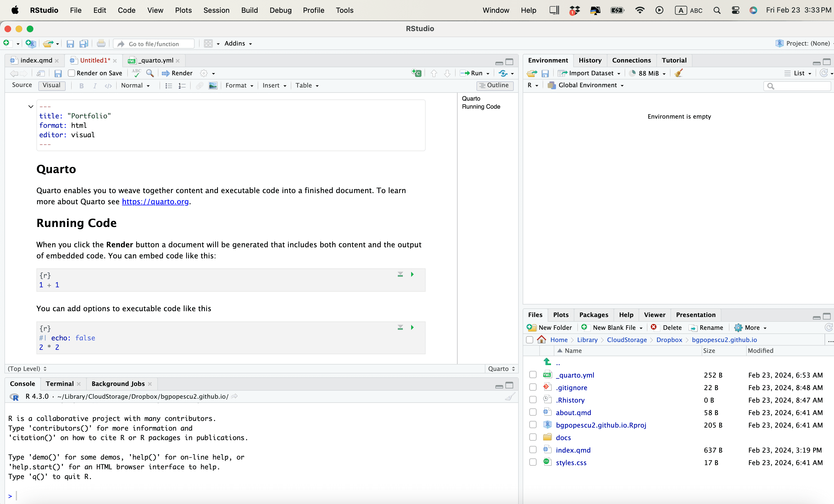
Task: Click the 88 MiB memory usage indicator
Action: (x=648, y=73)
